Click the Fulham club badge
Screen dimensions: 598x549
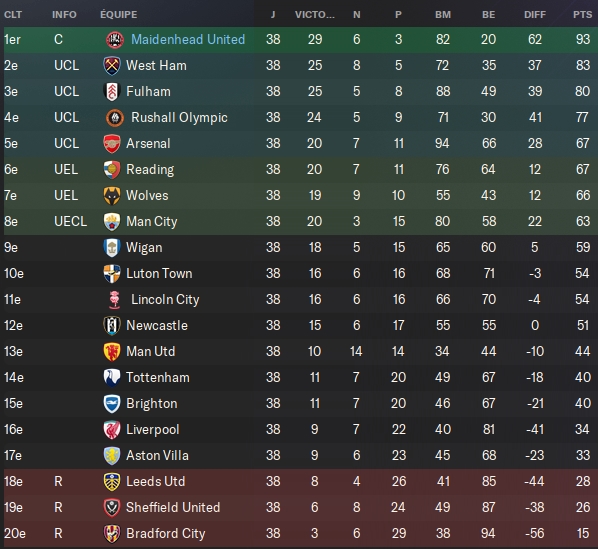pos(112,92)
